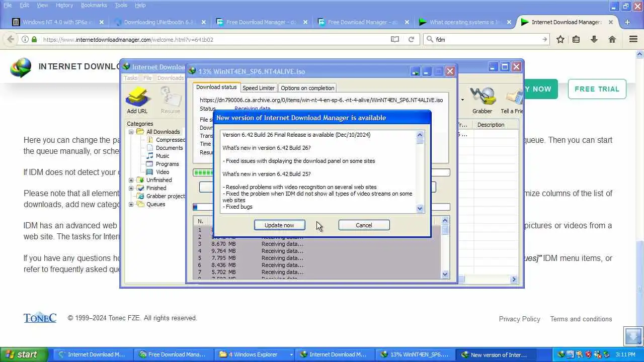
Task: Open Terms and conditions link
Action: coord(581,319)
